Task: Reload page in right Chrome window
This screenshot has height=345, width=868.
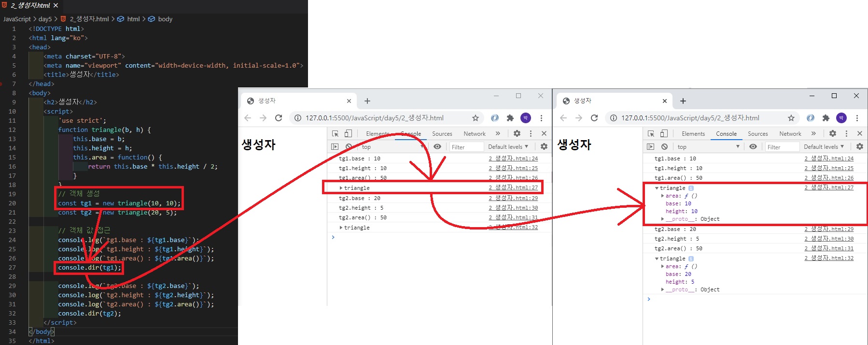Action: point(594,118)
